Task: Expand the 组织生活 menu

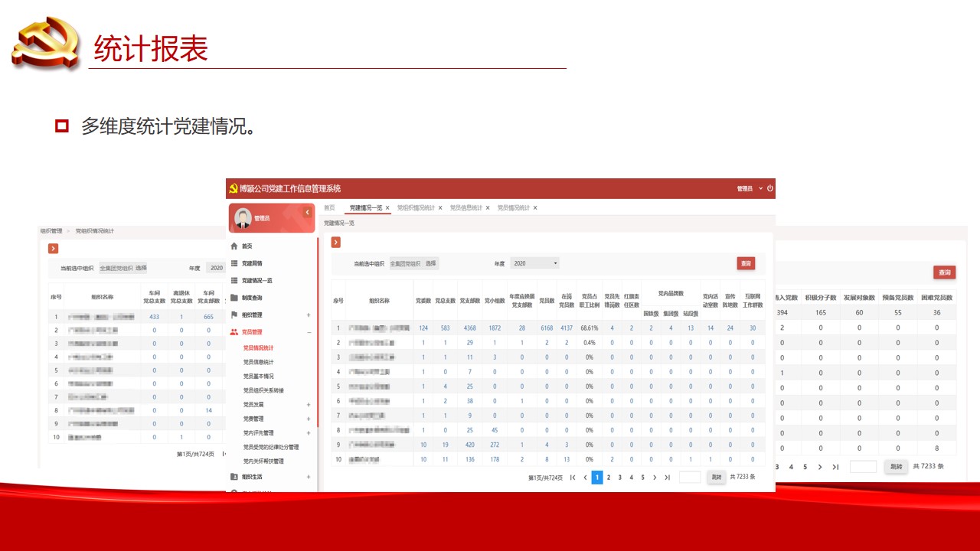Action: tap(309, 477)
